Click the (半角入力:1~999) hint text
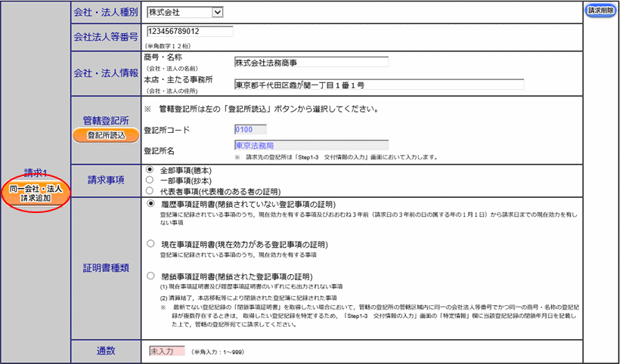 (x=217, y=351)
